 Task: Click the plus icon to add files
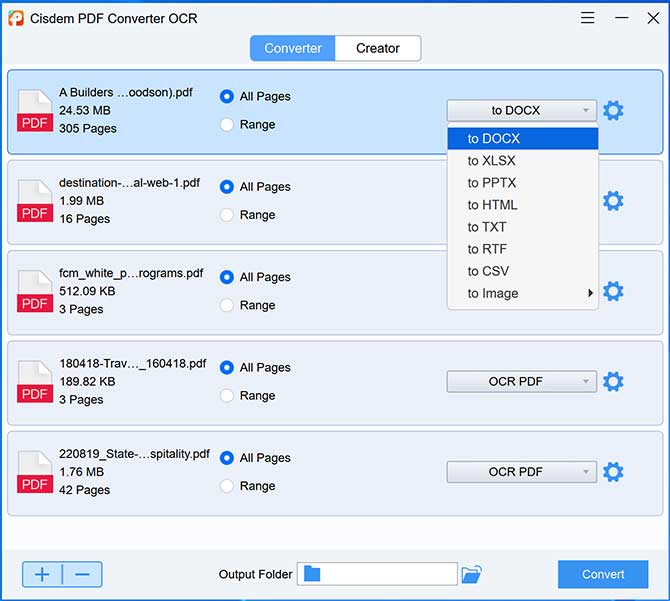(42, 574)
